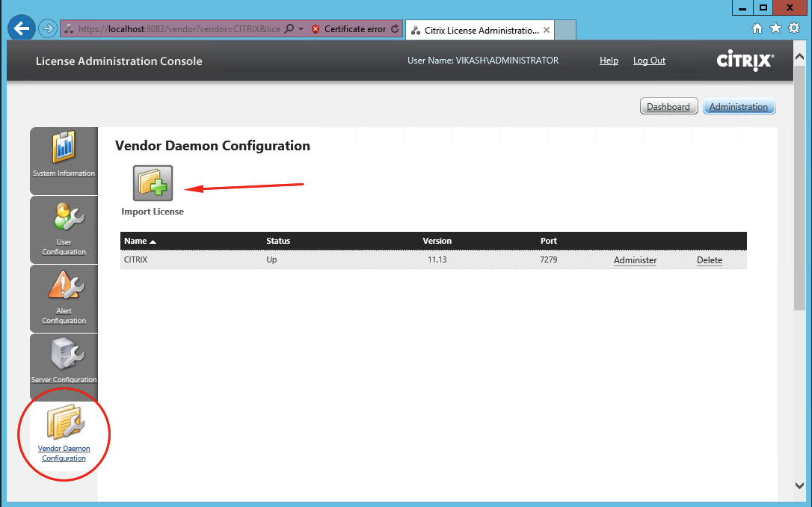Image resolution: width=812 pixels, height=507 pixels.
Task: Maximize the browser window
Action: [x=763, y=7]
